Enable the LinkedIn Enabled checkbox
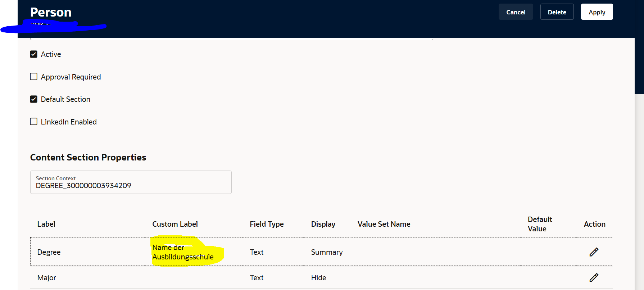 coord(34,122)
